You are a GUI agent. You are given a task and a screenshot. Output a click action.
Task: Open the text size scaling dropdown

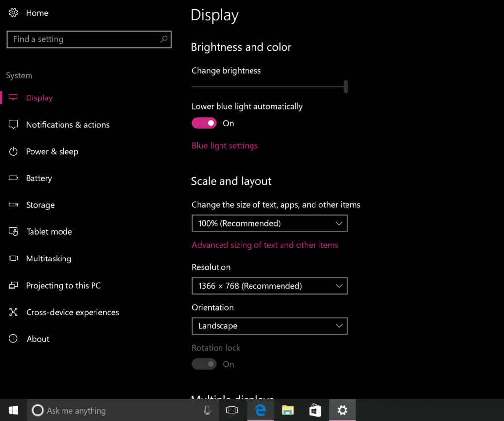click(270, 223)
